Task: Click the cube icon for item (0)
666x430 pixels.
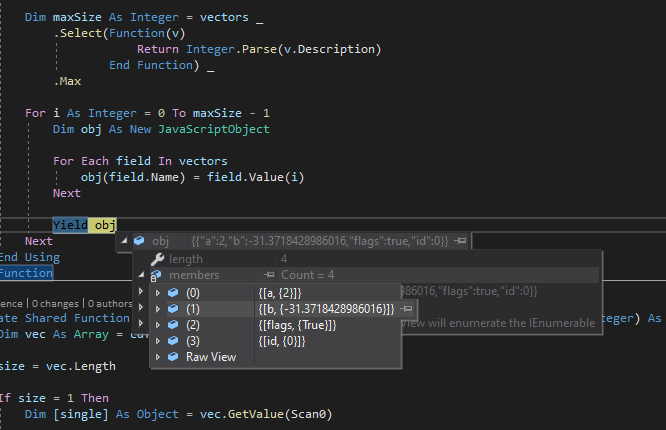Action: point(173,292)
